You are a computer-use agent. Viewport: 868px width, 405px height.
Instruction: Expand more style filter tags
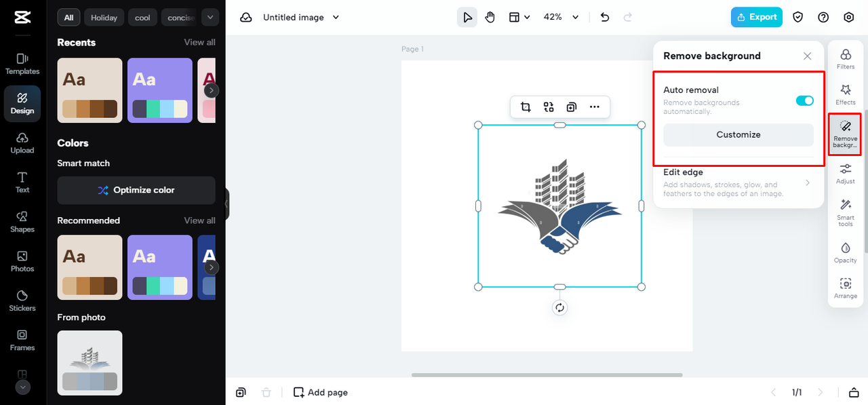click(210, 17)
